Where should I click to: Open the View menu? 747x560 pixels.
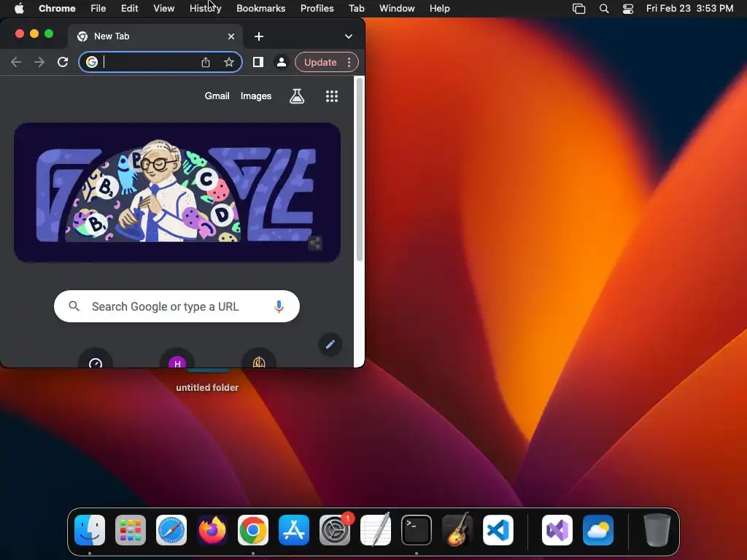pos(164,9)
